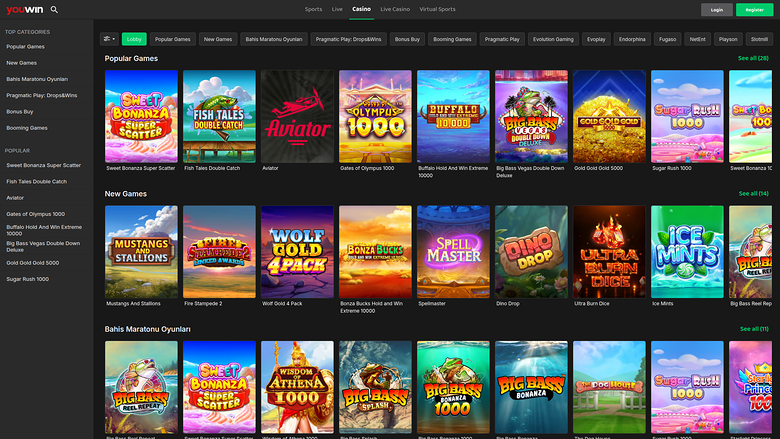Launch Spellmaster game thumbnail
This screenshot has height=439, width=780.
(453, 252)
